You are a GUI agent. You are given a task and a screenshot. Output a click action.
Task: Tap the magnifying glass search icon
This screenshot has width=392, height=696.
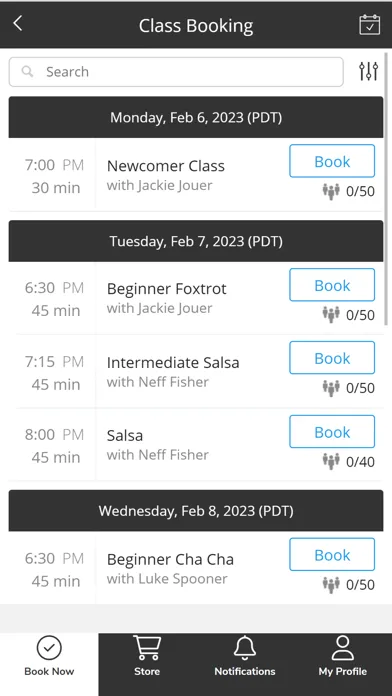click(28, 71)
